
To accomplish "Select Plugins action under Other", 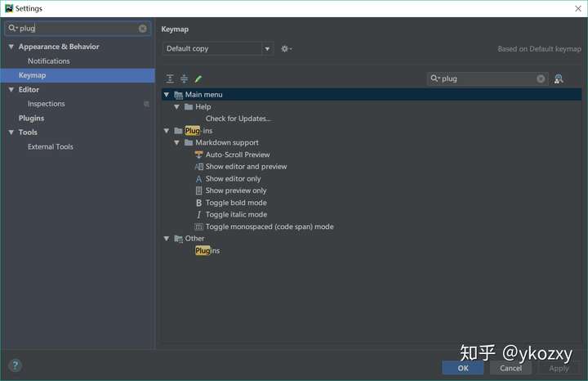I will point(207,251).
